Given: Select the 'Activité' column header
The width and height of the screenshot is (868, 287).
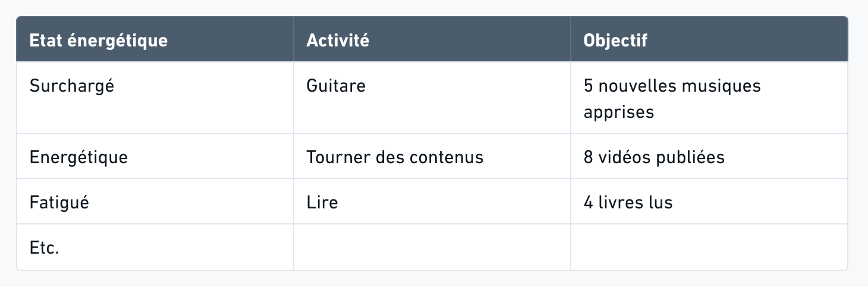Looking at the screenshot, I should 338,40.
